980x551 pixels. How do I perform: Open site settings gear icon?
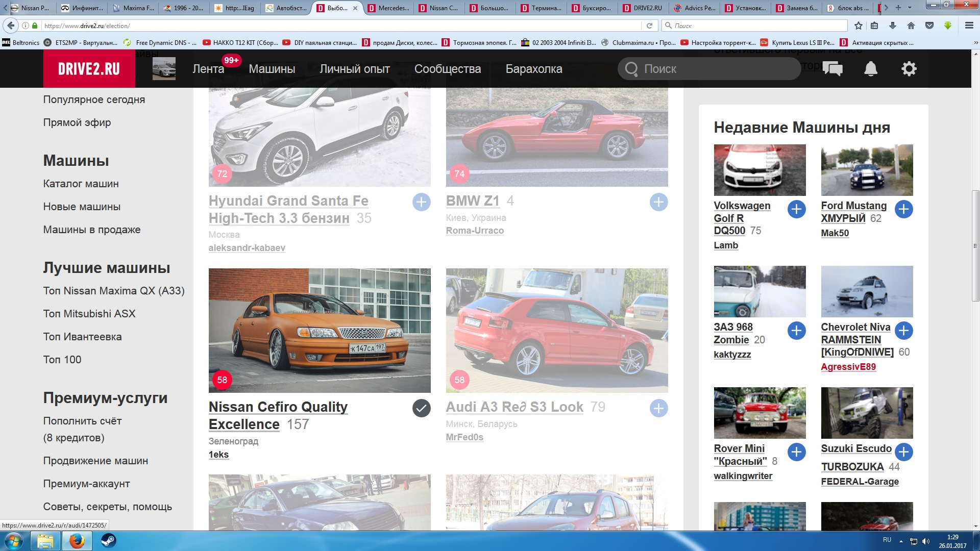[x=909, y=69]
